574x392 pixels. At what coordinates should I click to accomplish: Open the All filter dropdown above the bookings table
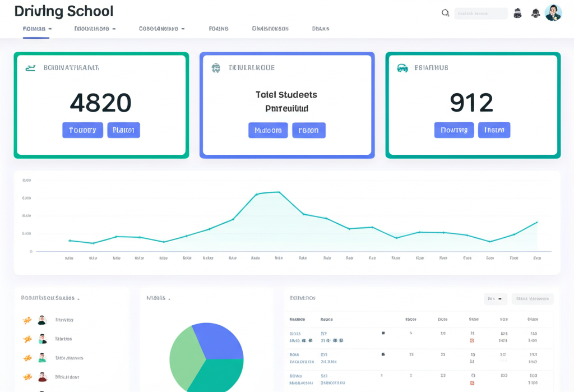click(495, 299)
